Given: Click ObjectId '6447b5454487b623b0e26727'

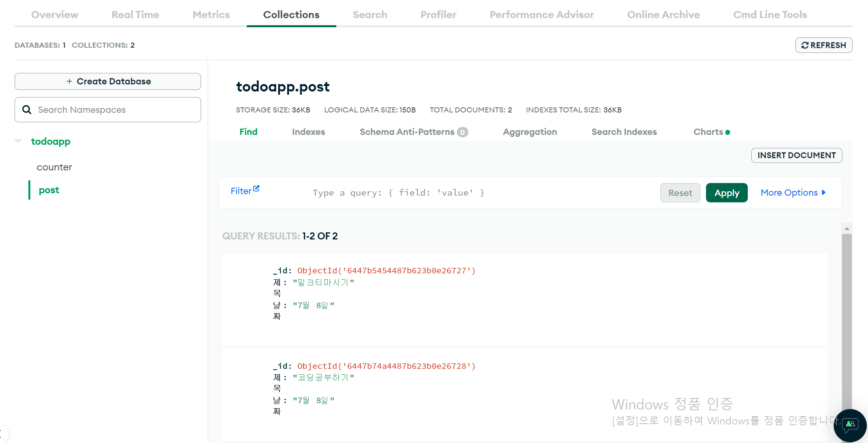Looking at the screenshot, I should coord(386,271).
